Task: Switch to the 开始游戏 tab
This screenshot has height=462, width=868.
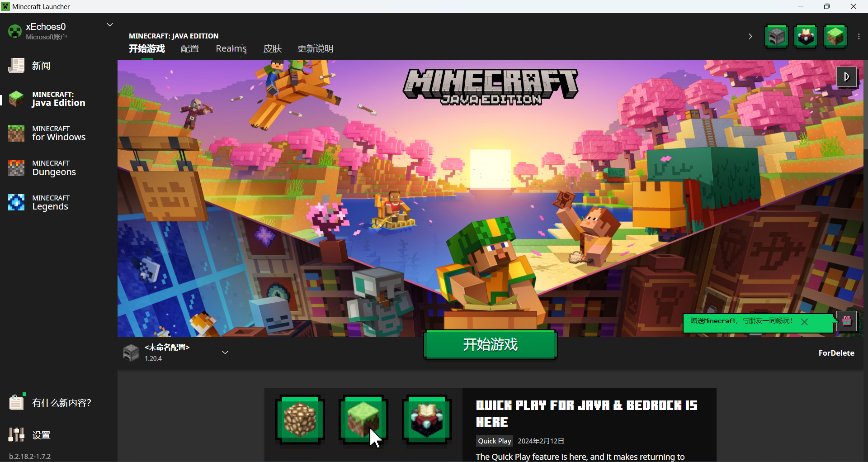Action: point(146,48)
